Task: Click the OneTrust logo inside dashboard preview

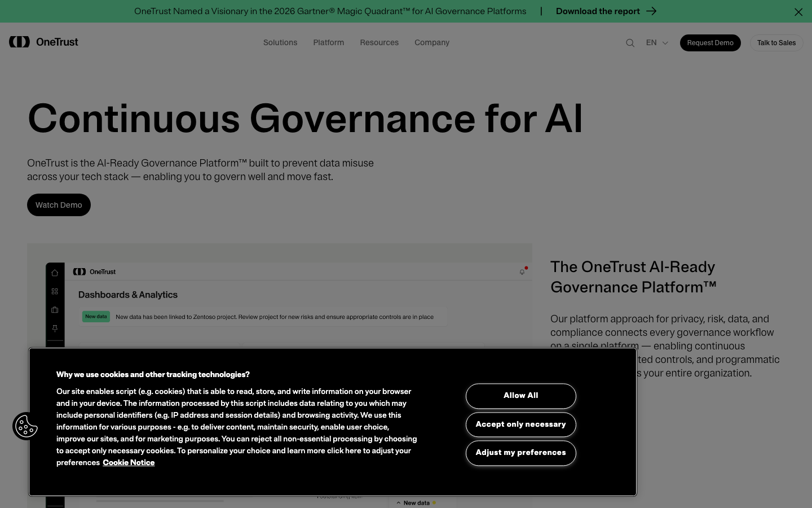Action: pos(94,271)
